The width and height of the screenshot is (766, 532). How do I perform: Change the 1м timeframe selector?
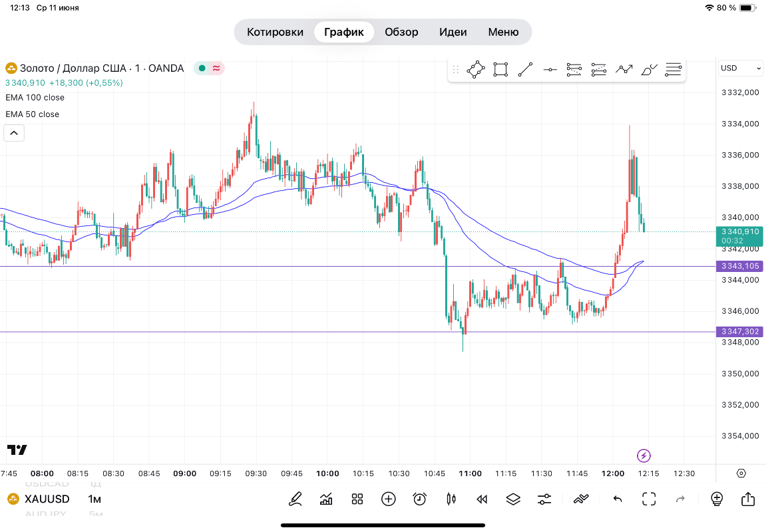(95, 499)
